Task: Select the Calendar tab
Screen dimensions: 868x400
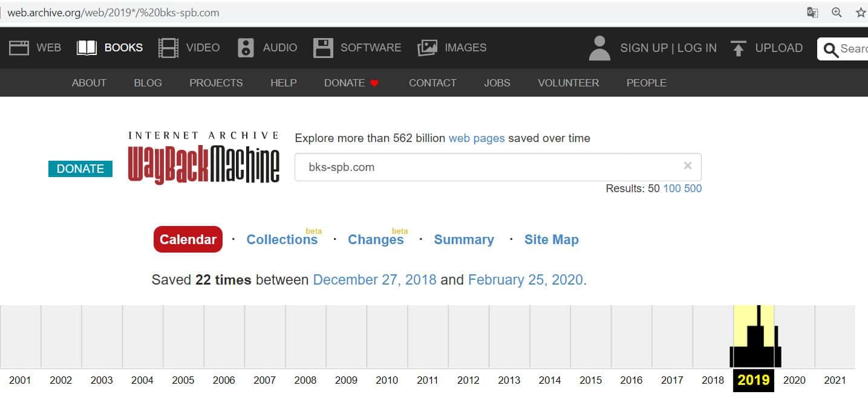Action: pyautogui.click(x=188, y=239)
